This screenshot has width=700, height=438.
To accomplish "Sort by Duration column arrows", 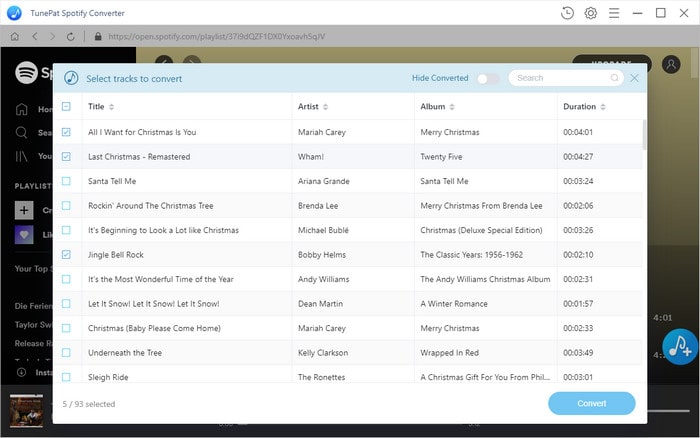I will pos(603,107).
